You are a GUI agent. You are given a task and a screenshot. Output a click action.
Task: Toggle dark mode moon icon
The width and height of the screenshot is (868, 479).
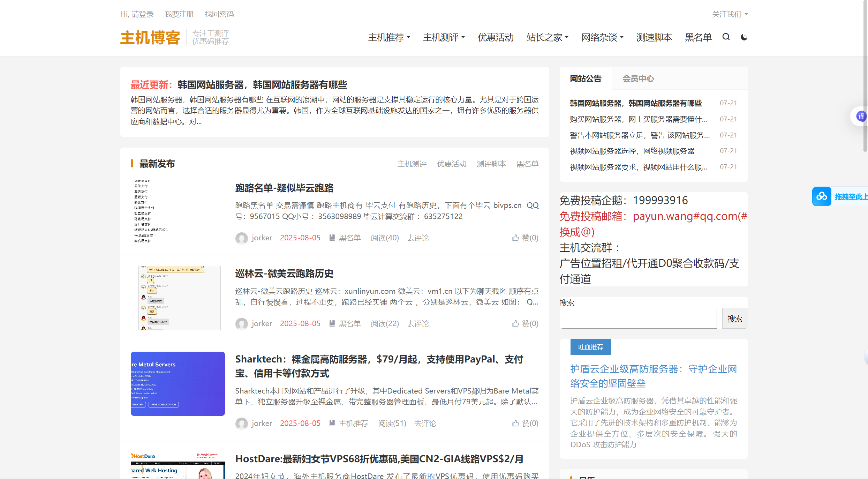[x=744, y=37]
